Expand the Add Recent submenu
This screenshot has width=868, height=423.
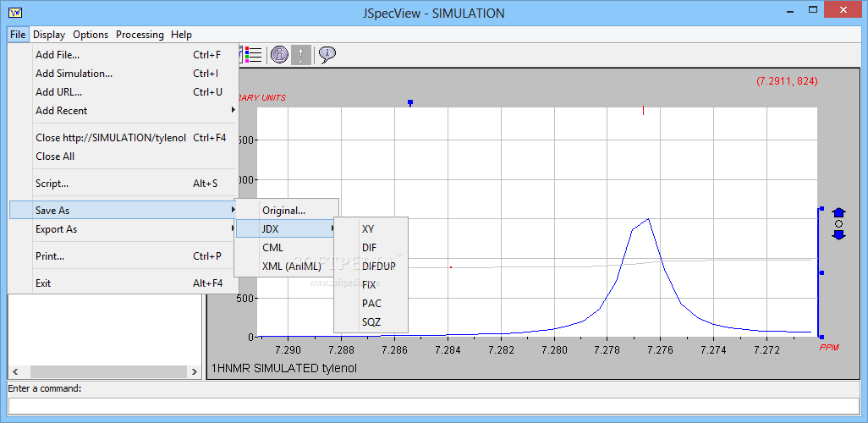124,110
